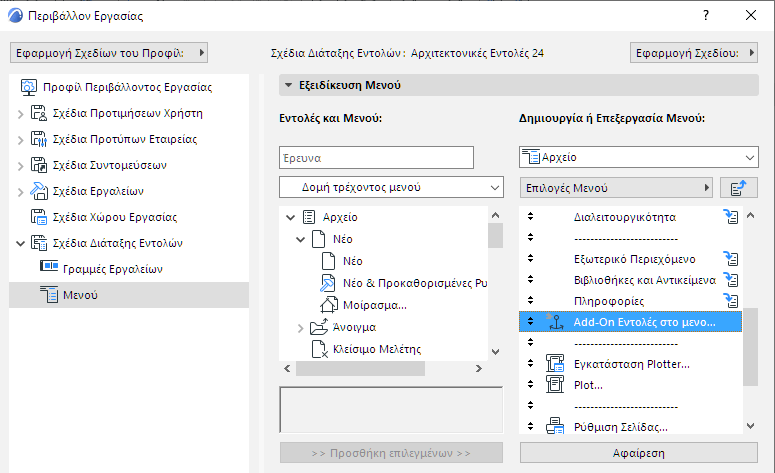Image resolution: width=775 pixels, height=473 pixels.
Task: Click the Αφαίρεση button
Action: [x=638, y=452]
